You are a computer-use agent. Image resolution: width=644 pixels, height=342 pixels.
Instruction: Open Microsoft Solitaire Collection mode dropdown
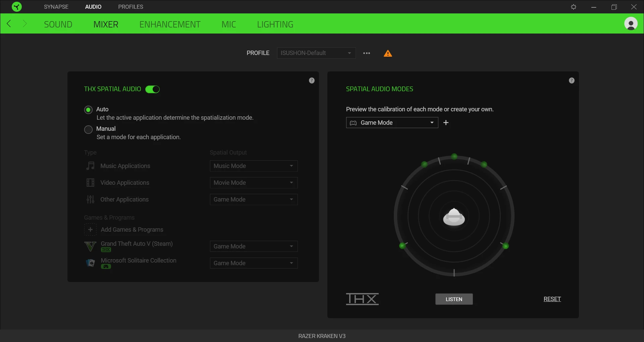click(254, 263)
